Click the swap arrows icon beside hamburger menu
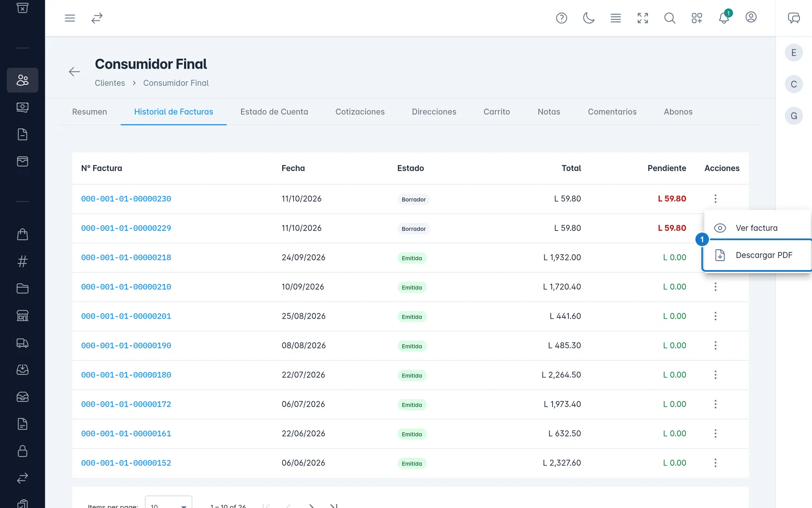 click(x=97, y=18)
